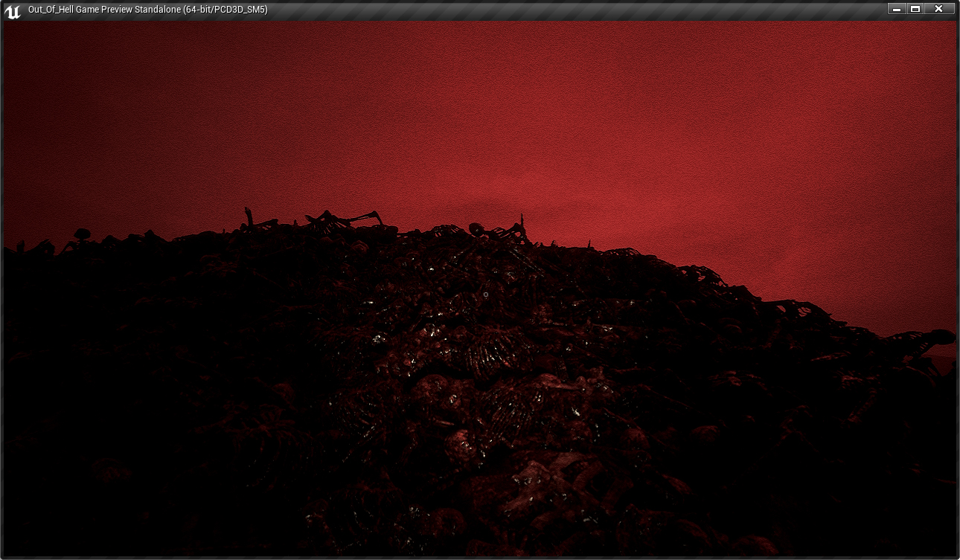Click the skull silhouette near the left horizon
Image resolution: width=960 pixels, height=560 pixels.
pos(82,234)
